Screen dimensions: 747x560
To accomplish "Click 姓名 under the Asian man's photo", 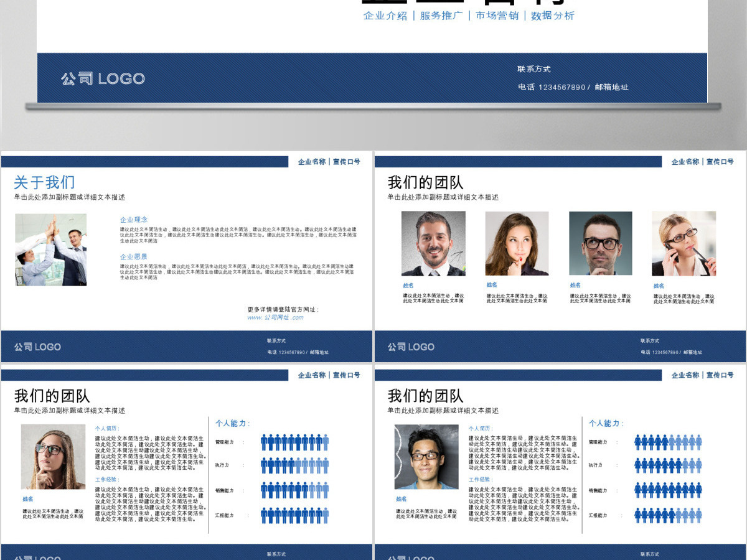I will [402, 499].
